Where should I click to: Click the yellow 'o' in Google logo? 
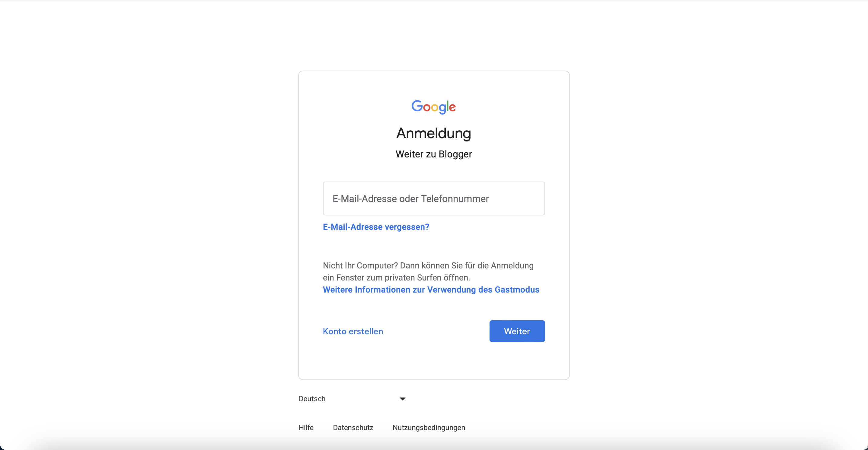pos(435,108)
